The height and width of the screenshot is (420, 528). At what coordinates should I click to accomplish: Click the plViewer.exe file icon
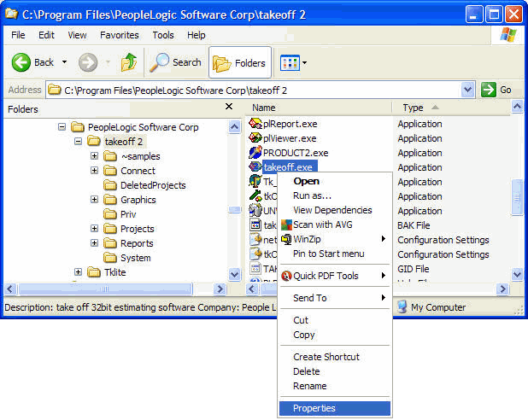[x=255, y=138]
